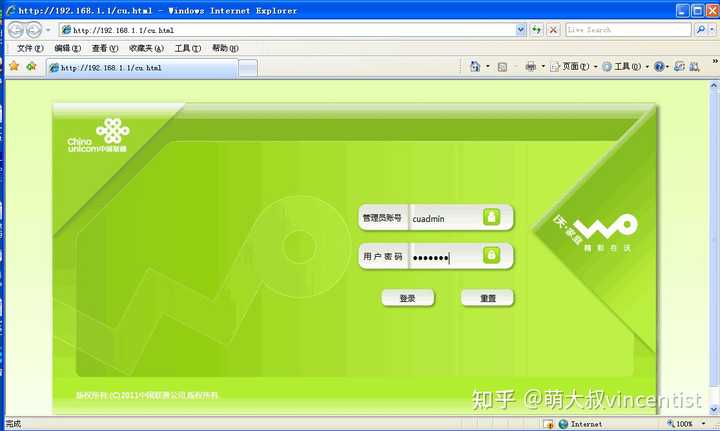Open the recent pages dropdown next to Forward
Image resolution: width=720 pixels, height=431 pixels.
[x=48, y=30]
